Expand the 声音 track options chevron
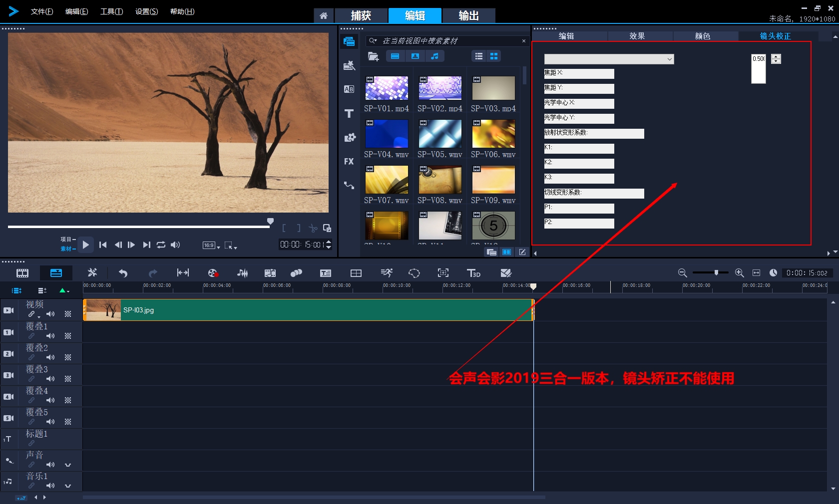839x504 pixels. [68, 465]
